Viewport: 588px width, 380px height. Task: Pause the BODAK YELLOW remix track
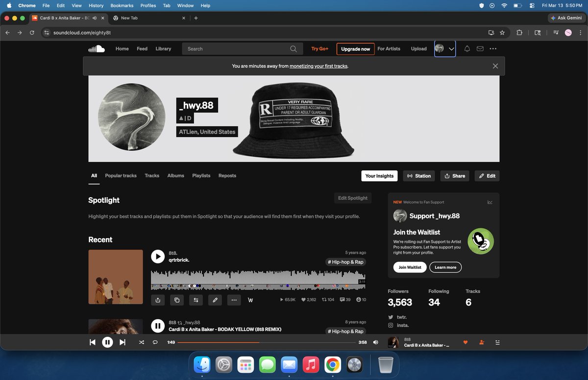click(158, 326)
